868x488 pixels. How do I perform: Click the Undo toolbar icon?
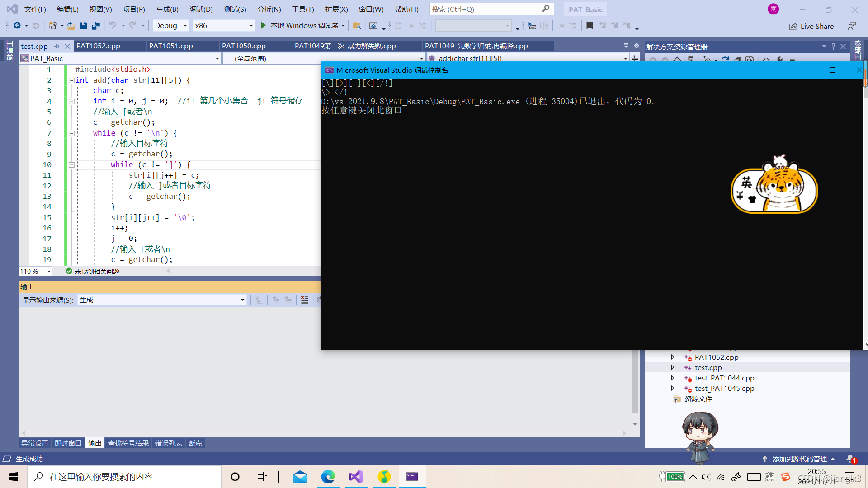tap(113, 26)
